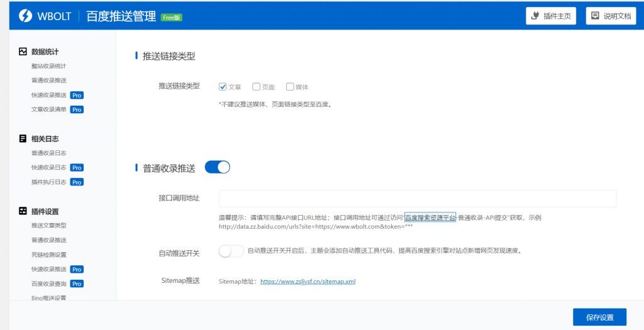The image size is (644, 330).
Task: Check the 媒体 checkbox
Action: (x=290, y=87)
